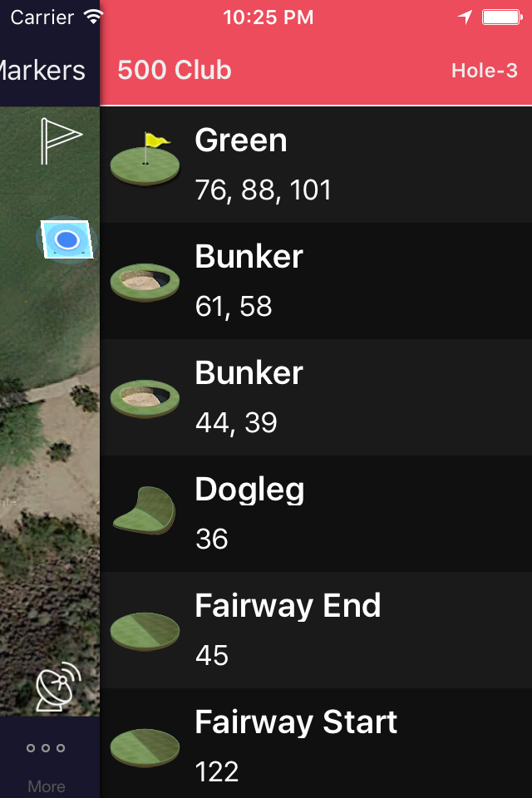The width and height of the screenshot is (532, 798).
Task: Tap the Fairway Start icon
Action: pyautogui.click(x=145, y=747)
